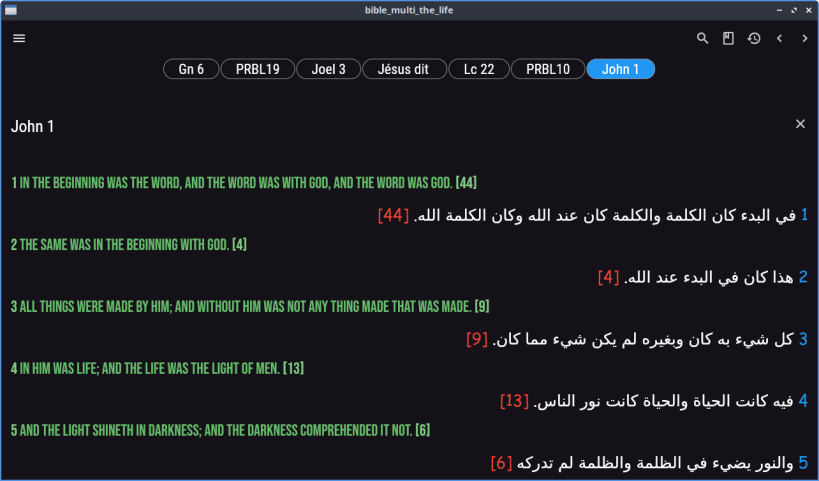Open the bookmarks icon in toolbar
The width and height of the screenshot is (819, 481).
[x=728, y=38]
